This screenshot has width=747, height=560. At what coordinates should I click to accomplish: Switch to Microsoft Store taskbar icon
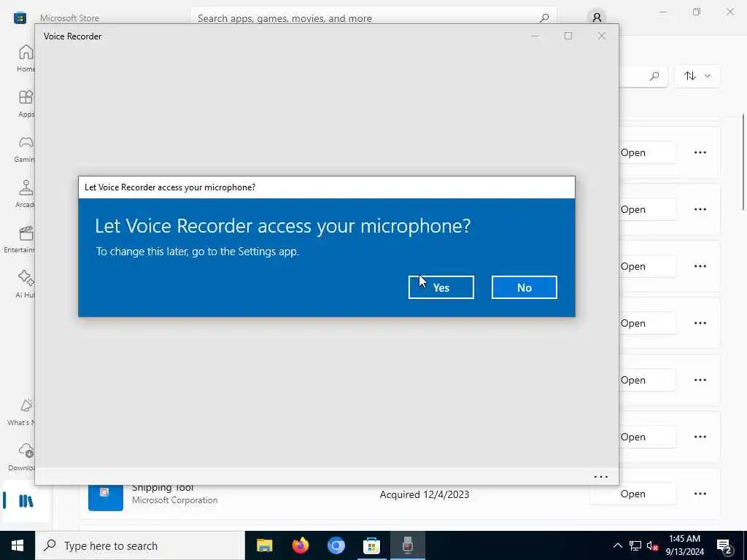click(x=371, y=545)
